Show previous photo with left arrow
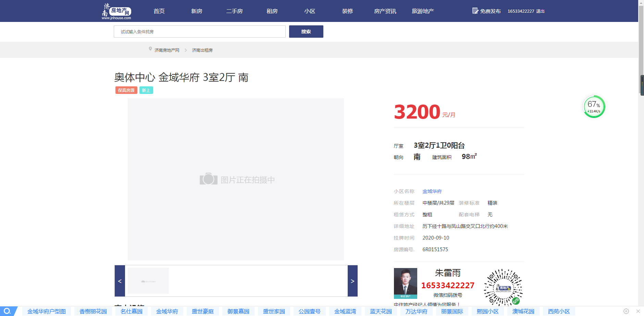 coord(120,281)
